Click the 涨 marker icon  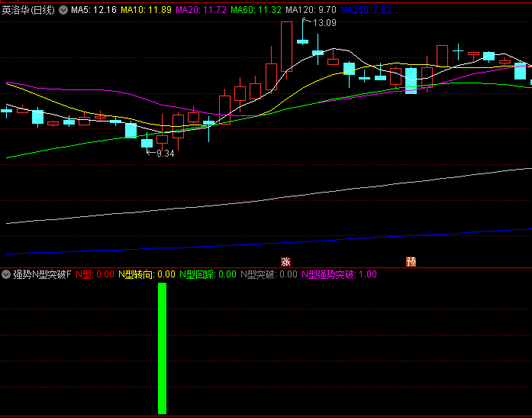click(285, 262)
